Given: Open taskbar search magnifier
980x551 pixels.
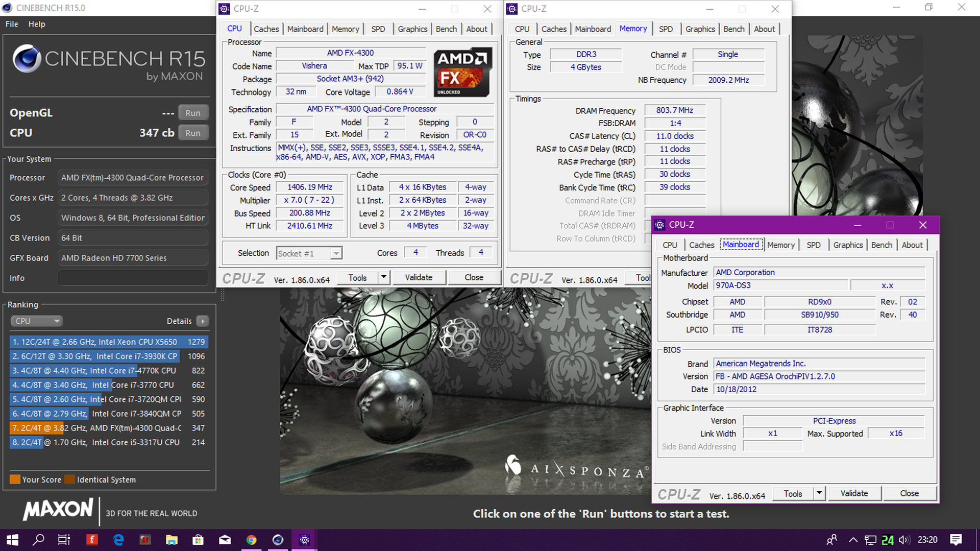Looking at the screenshot, I should click(x=38, y=540).
